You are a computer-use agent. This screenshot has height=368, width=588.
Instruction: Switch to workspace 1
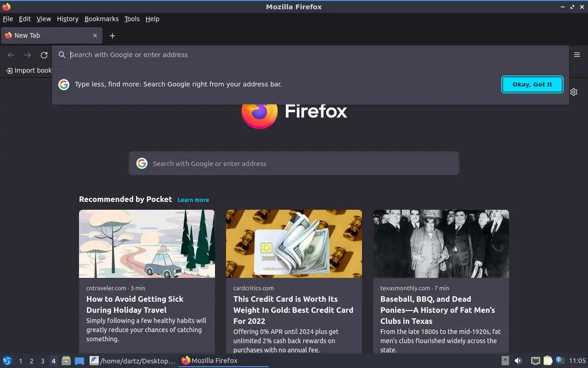click(21, 361)
